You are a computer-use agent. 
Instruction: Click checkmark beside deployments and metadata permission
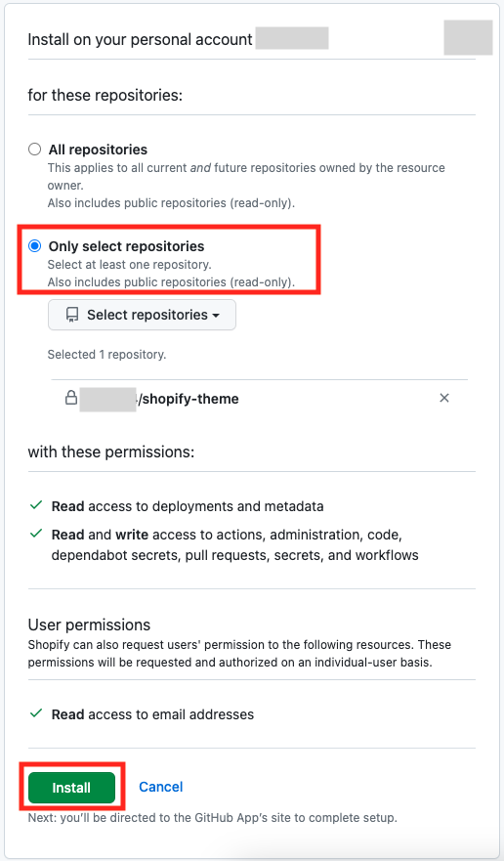pyautogui.click(x=36, y=505)
